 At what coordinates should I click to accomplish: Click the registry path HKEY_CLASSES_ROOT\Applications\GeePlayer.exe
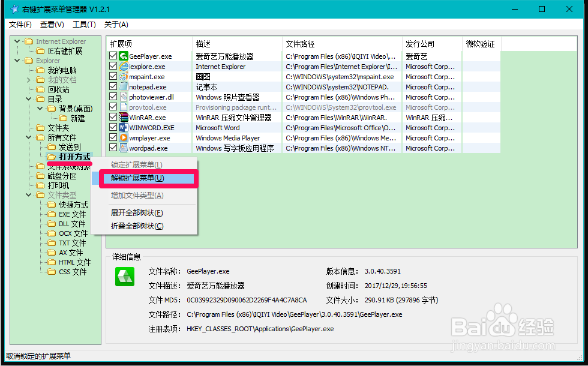260,329
